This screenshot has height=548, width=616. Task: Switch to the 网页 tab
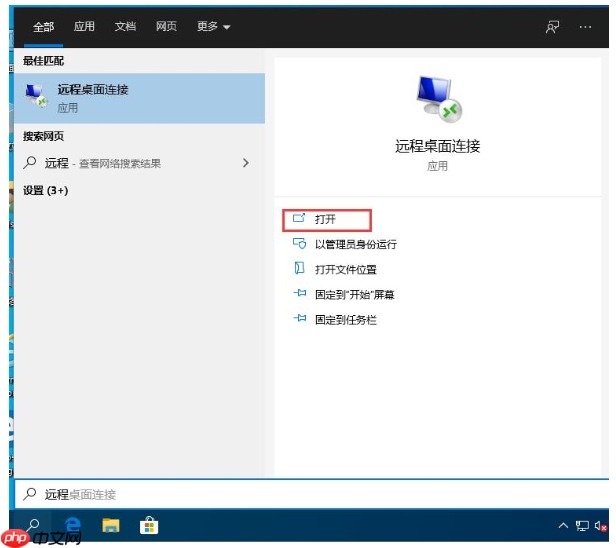tap(166, 26)
